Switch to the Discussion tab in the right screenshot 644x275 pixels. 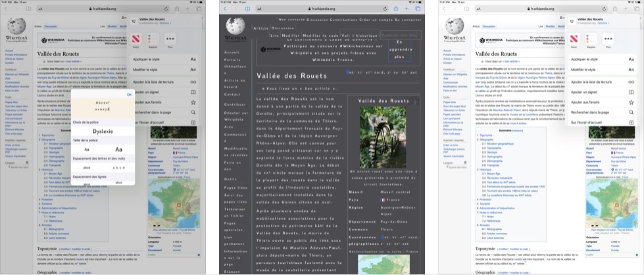[x=489, y=26]
